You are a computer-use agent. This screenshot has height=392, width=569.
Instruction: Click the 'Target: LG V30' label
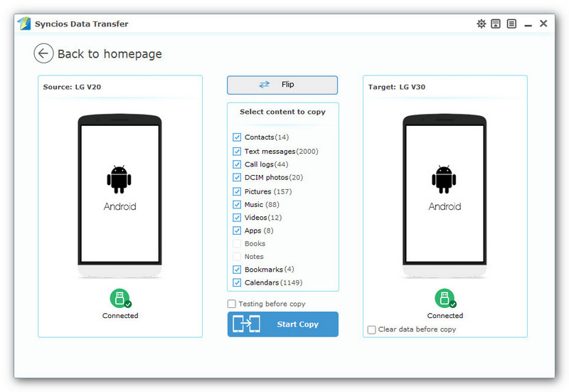point(397,87)
